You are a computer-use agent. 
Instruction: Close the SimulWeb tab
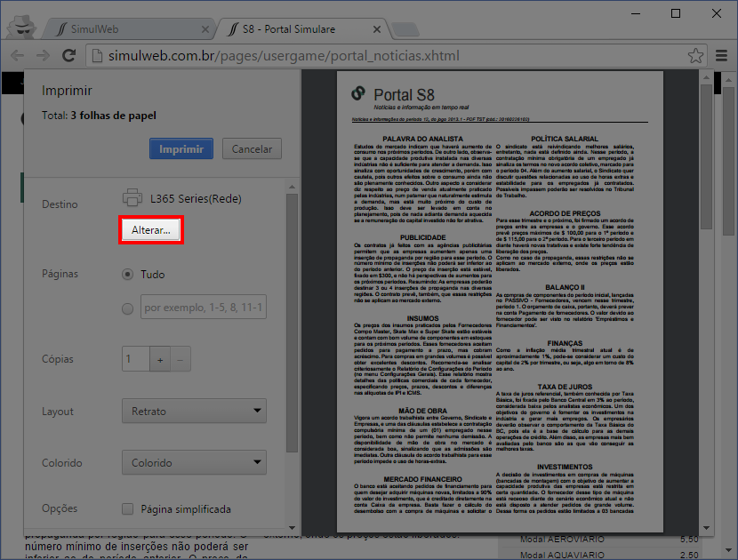[205, 29]
